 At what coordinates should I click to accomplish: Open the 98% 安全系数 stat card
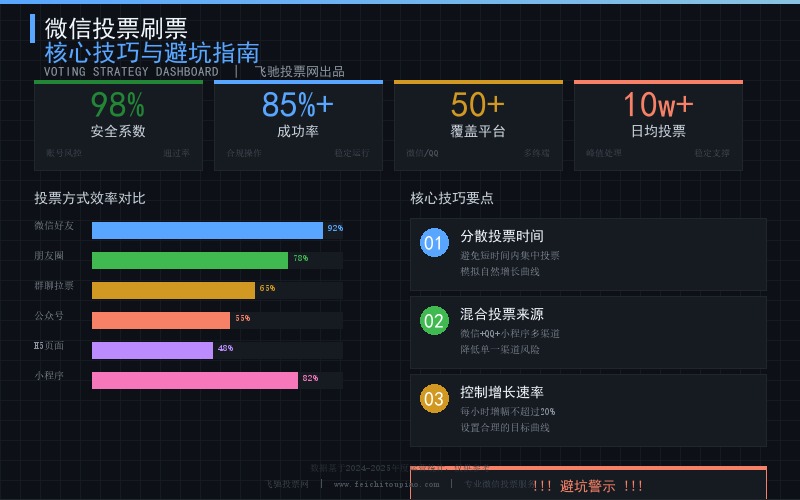pyautogui.click(x=118, y=126)
